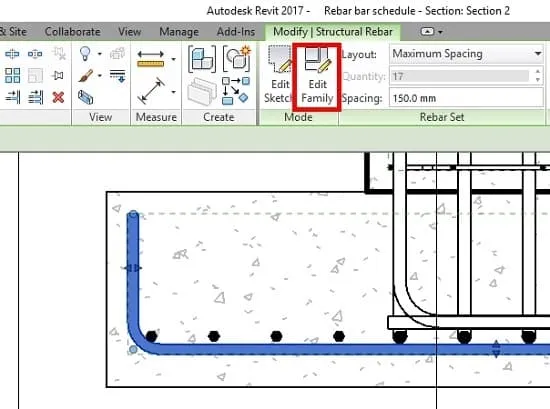The width and height of the screenshot is (550, 409).
Task: Click the Create Assembly icon
Action: (x=202, y=59)
